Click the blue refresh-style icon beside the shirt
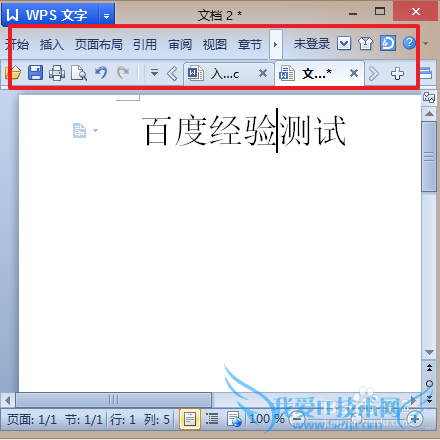 point(388,43)
